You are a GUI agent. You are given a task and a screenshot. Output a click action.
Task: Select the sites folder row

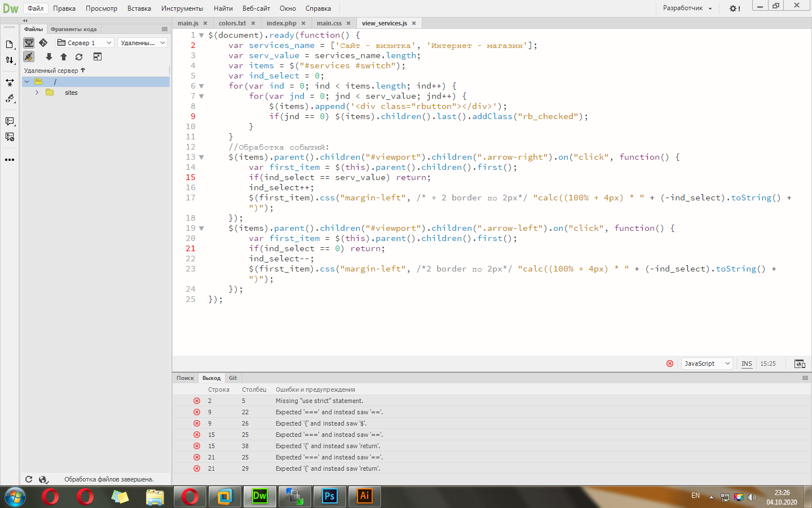click(x=96, y=93)
